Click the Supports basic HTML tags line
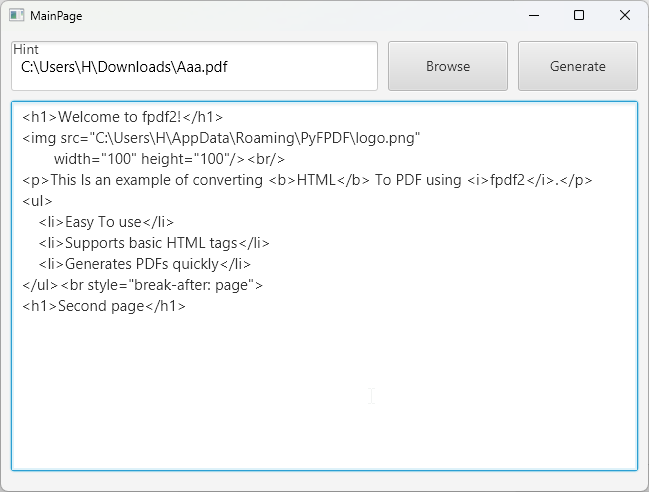Viewport: 649px width, 492px height. click(154, 243)
